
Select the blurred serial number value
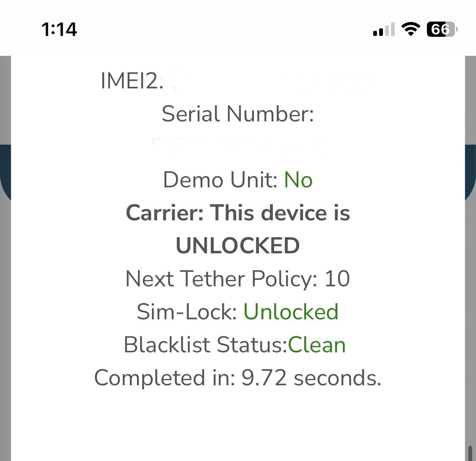click(x=238, y=146)
